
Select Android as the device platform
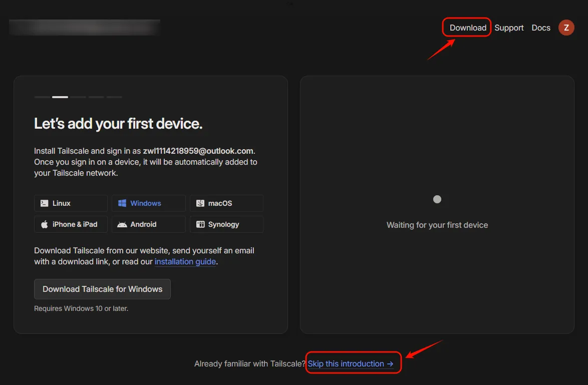(x=148, y=224)
